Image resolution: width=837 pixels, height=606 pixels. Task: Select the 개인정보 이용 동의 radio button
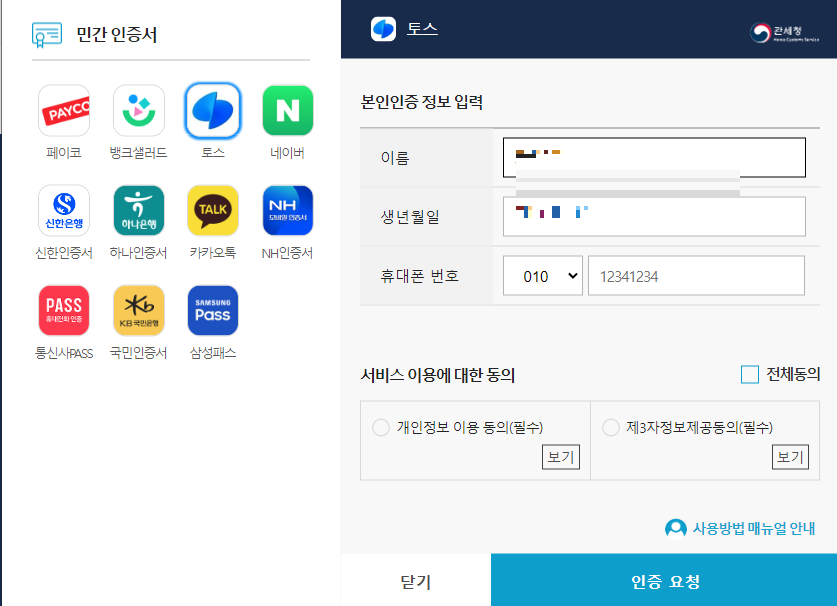[x=381, y=427]
